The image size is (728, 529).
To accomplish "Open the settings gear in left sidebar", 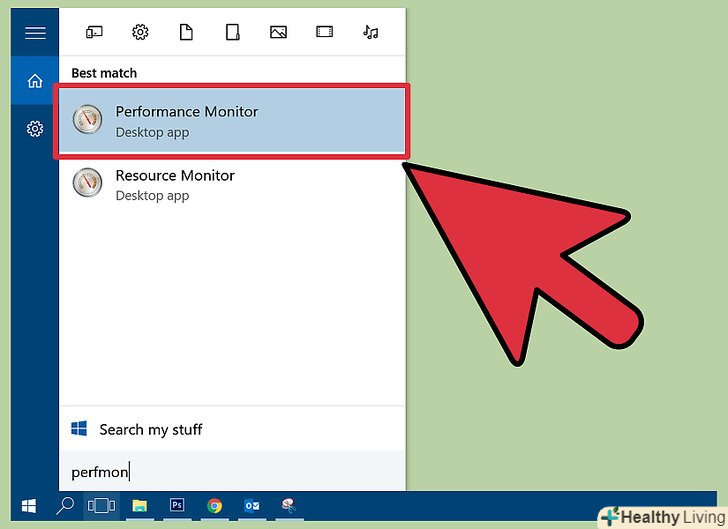I will [x=35, y=128].
